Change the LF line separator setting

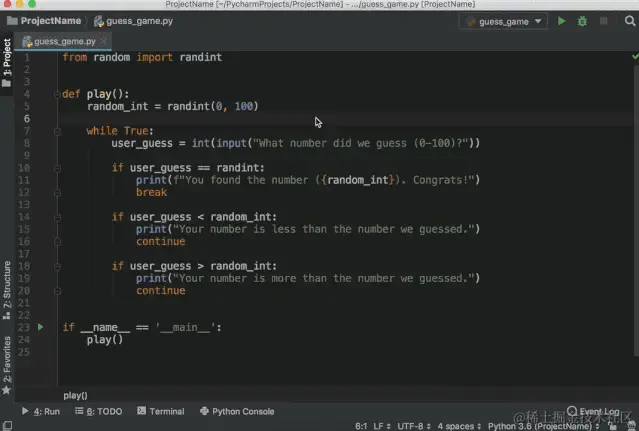[381, 426]
